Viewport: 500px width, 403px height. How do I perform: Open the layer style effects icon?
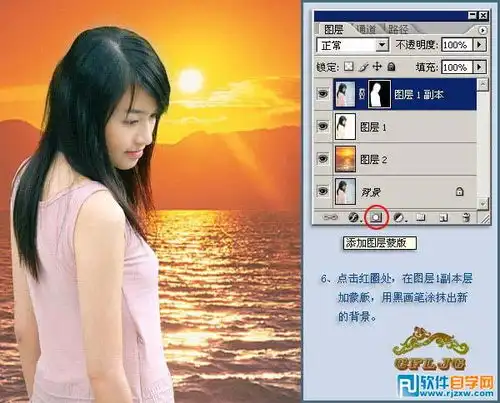[354, 218]
